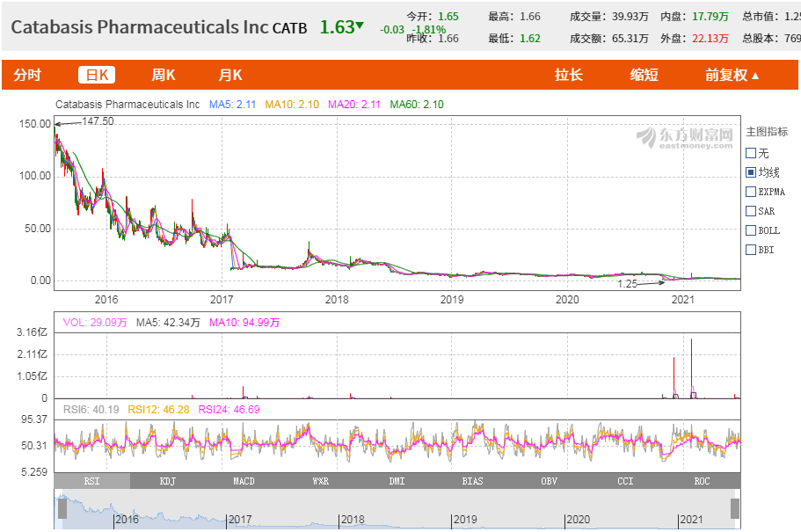The image size is (801, 532).
Task: Click the MA10: 2.10 legend label
Action: pyautogui.click(x=292, y=105)
